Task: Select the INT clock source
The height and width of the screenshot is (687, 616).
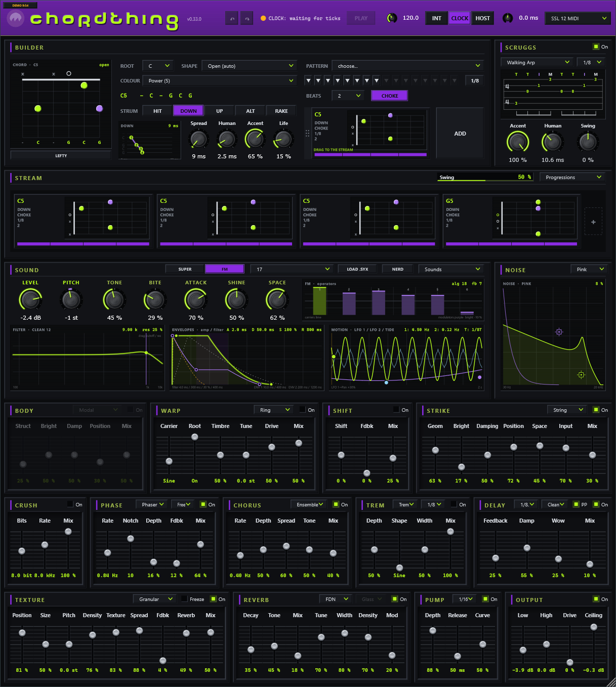Action: point(436,18)
